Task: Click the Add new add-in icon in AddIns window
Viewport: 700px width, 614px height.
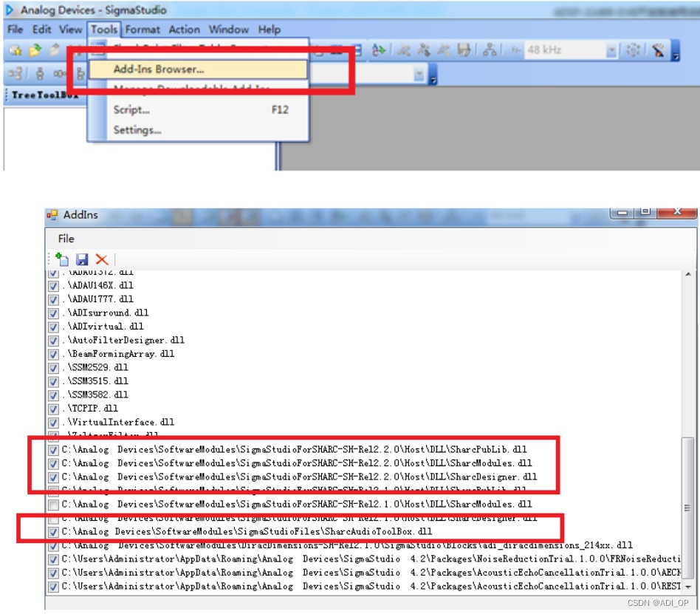Action: [x=61, y=259]
